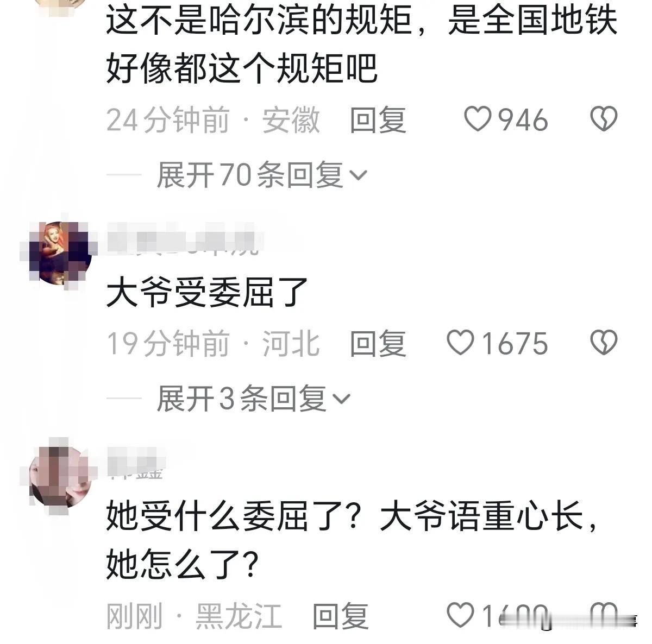Screen dimensions: 652x644
Task: Like the comment with 946 likes
Action: pyautogui.click(x=478, y=119)
